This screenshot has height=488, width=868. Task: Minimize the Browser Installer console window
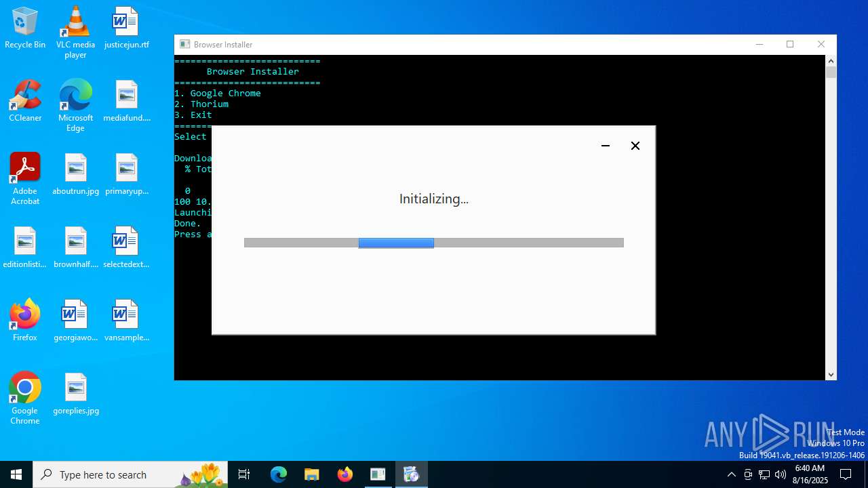coord(759,44)
